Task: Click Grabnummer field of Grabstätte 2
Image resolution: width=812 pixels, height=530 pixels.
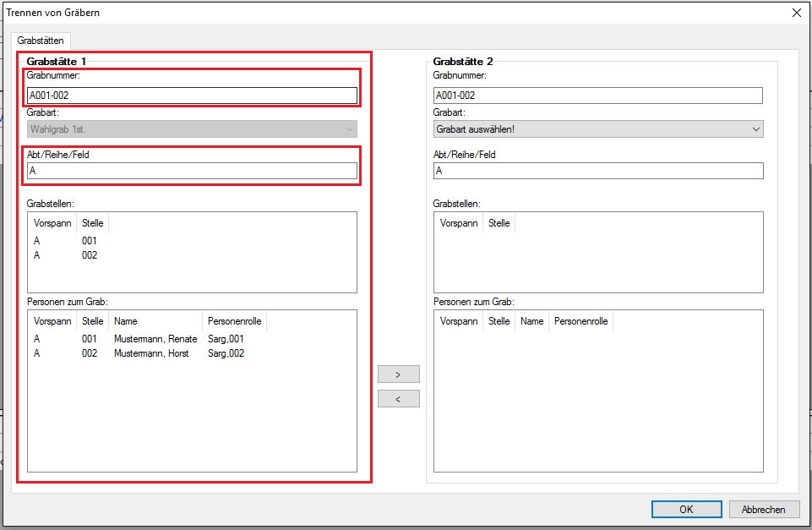Action: pyautogui.click(x=597, y=96)
